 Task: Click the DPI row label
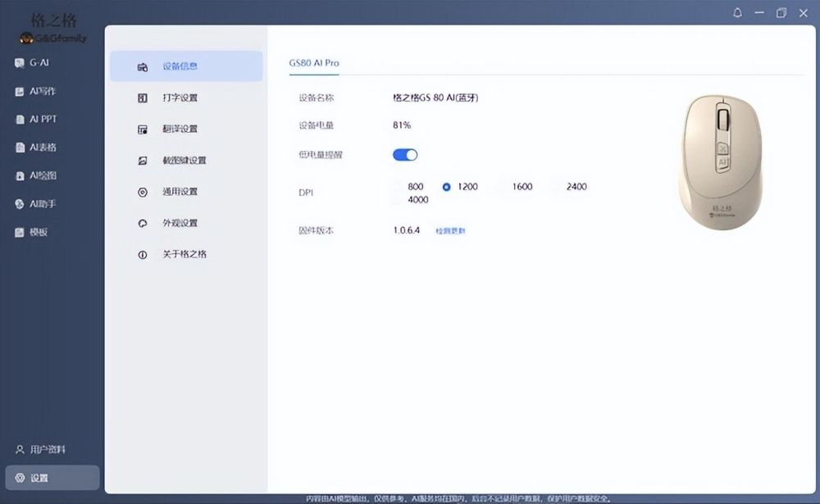tap(306, 193)
